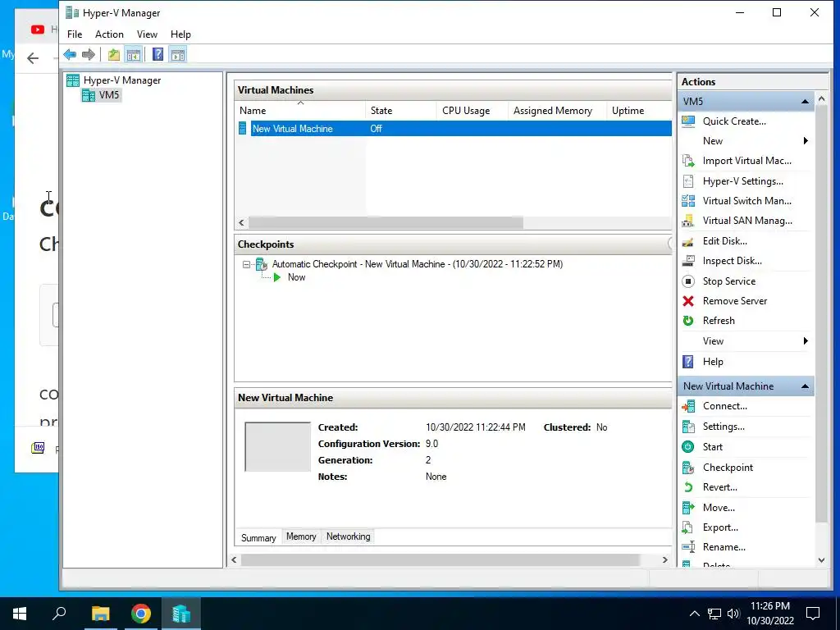Click the red Remove Server icon
This screenshot has width=840, height=630.
688,301
